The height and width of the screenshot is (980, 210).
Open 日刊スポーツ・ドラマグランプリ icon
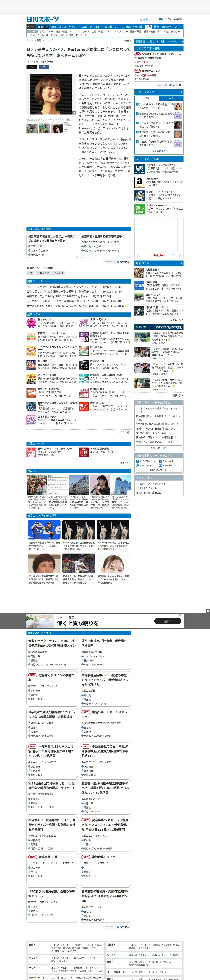coord(31,452)
